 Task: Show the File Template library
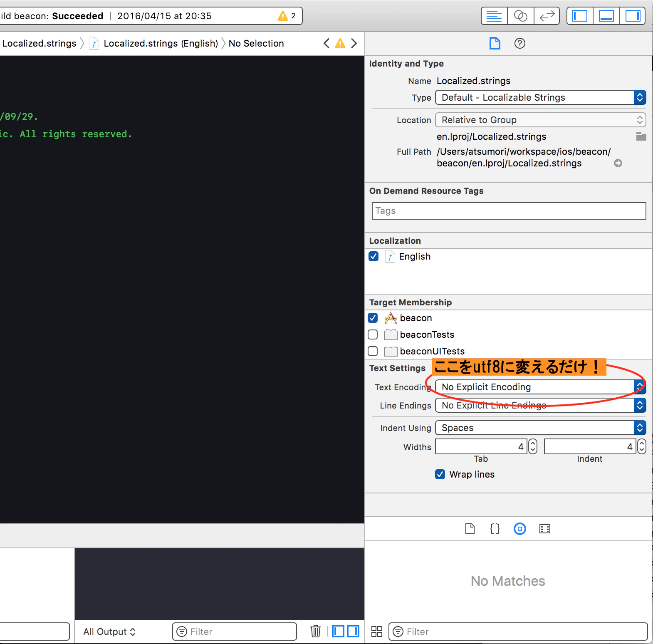point(470,529)
